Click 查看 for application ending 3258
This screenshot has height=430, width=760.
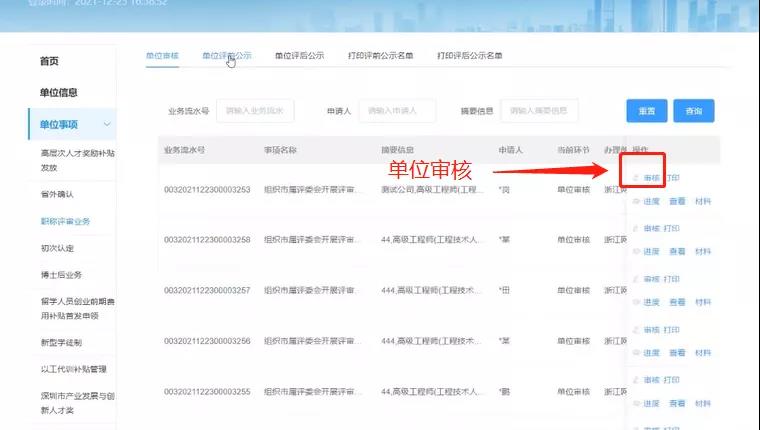tap(677, 252)
